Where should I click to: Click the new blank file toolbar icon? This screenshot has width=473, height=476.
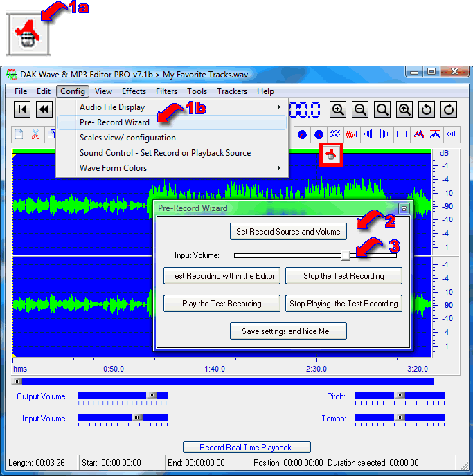(x=19, y=134)
